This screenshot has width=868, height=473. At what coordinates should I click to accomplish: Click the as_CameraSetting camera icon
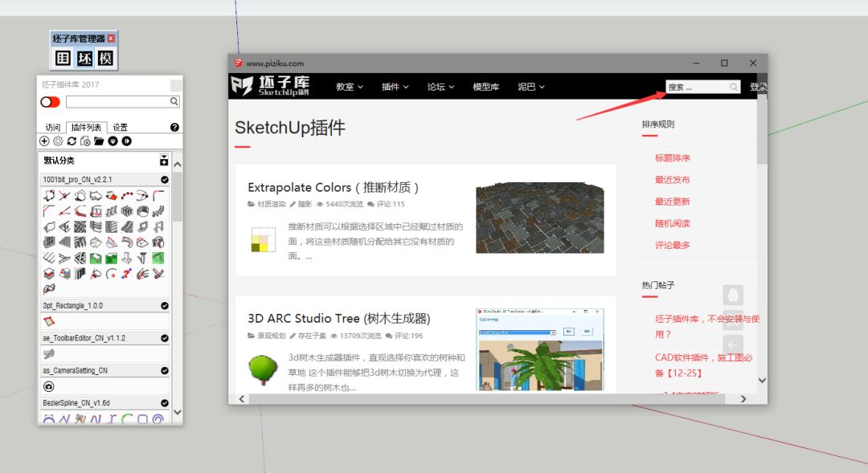(x=49, y=387)
